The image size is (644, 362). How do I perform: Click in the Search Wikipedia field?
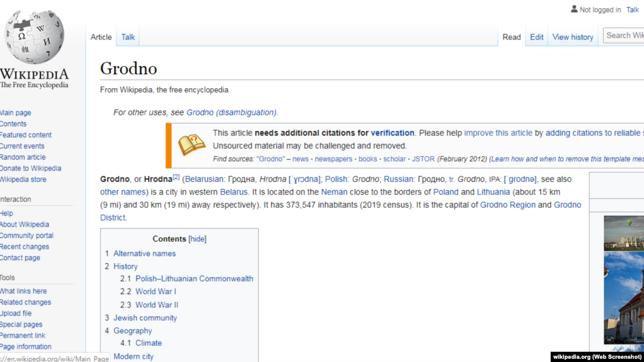tap(623, 36)
